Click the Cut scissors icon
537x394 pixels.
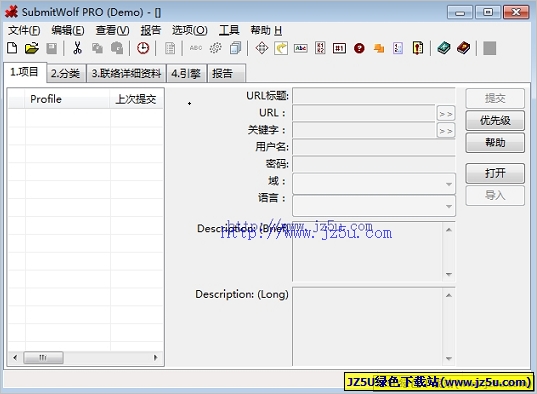pos(77,48)
